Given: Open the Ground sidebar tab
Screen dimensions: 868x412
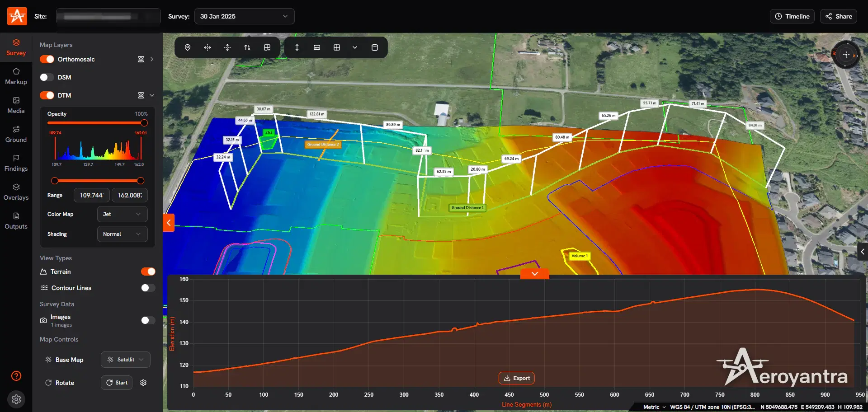Looking at the screenshot, I should (x=16, y=134).
